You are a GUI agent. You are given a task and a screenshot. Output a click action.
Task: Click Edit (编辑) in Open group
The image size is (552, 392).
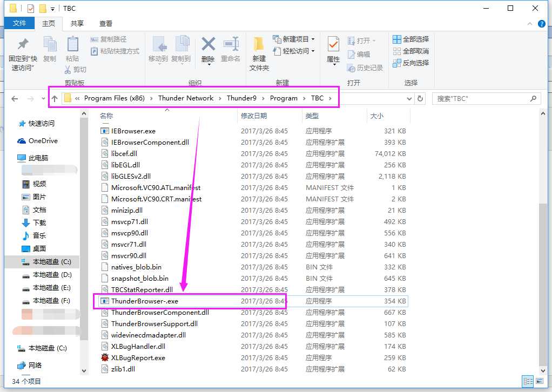(359, 54)
